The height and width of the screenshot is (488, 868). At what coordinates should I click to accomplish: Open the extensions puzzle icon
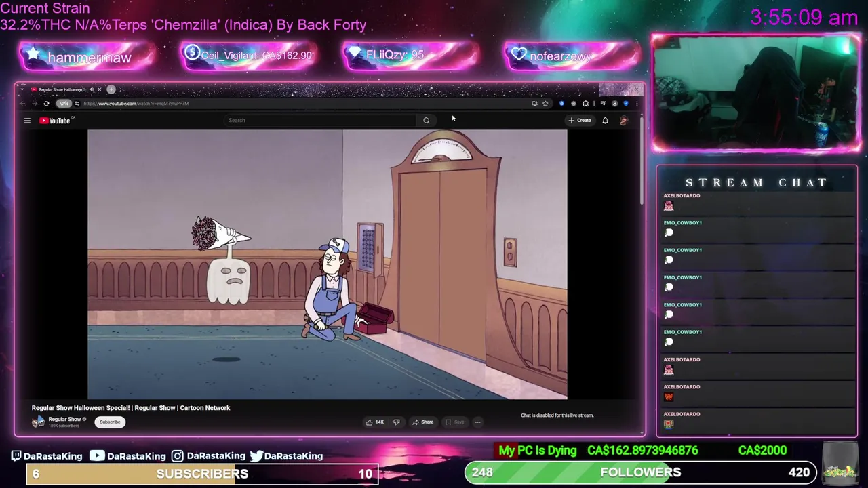pos(586,104)
